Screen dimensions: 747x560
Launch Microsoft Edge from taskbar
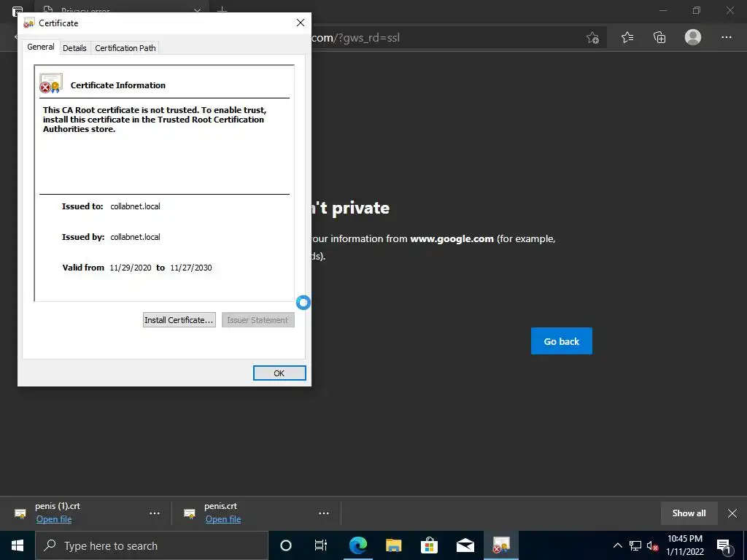tap(357, 545)
